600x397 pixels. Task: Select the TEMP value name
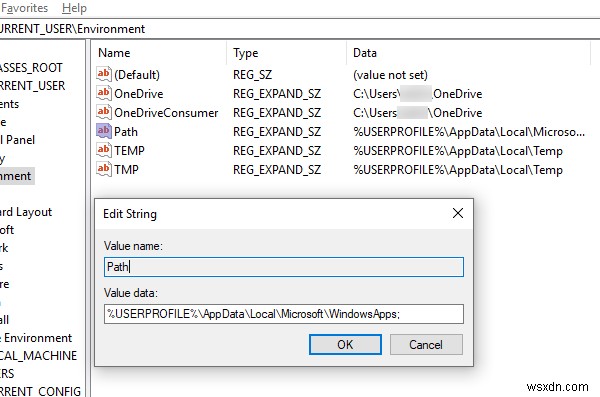pyautogui.click(x=129, y=151)
